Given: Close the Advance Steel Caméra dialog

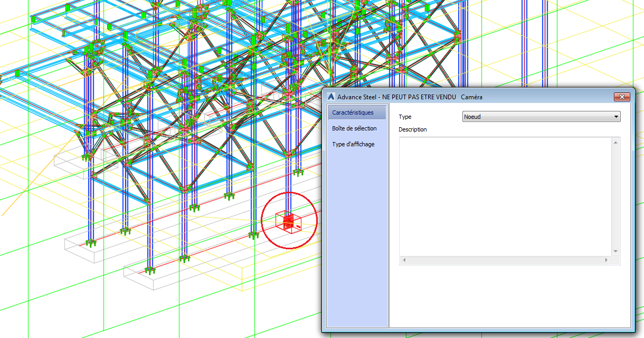Looking at the screenshot, I should pos(622,97).
